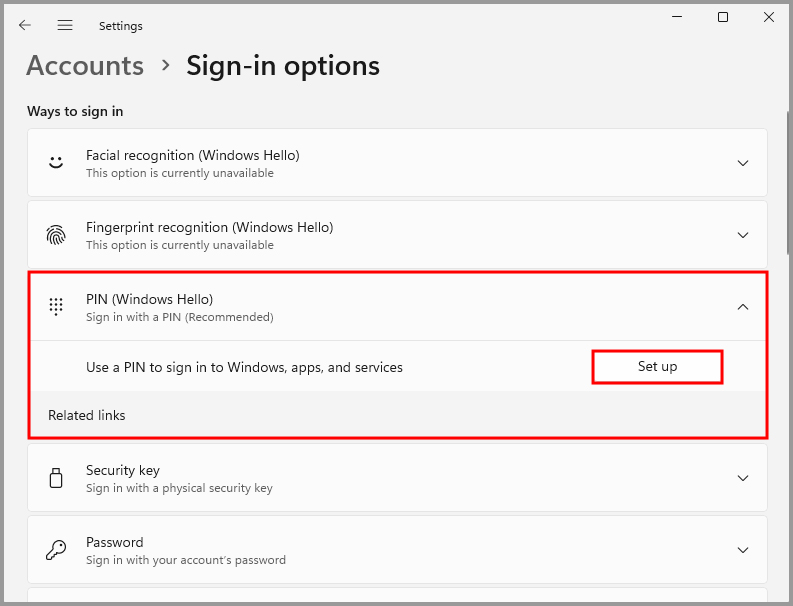
Task: Click the vertical scrollbar thumb
Action: click(789, 182)
